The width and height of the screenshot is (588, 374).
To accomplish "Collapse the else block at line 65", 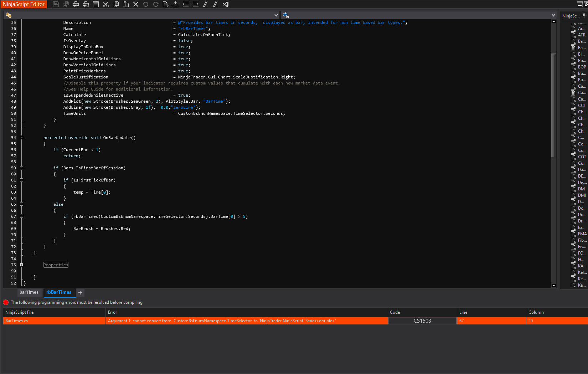I will pos(22,204).
